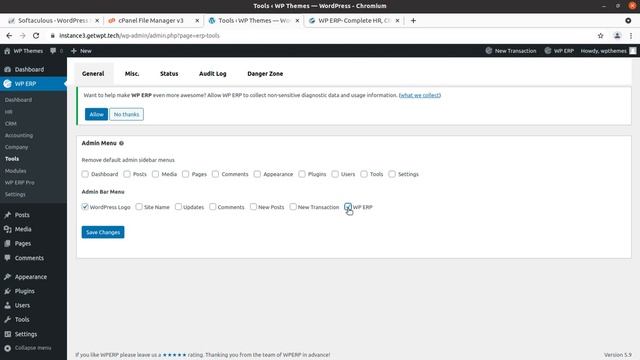Close the WP ERP Complete HR tab
The height and width of the screenshot is (360, 640).
click(397, 20)
